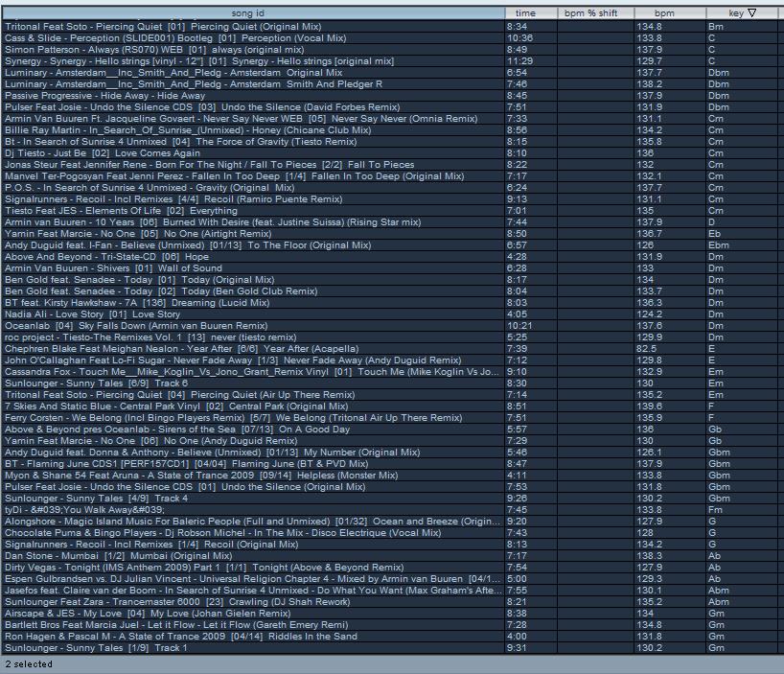Viewport: 784px width, 674px height.
Task: Select Jonas Steur 'Fall To Pieces' track
Action: pyautogui.click(x=390, y=165)
